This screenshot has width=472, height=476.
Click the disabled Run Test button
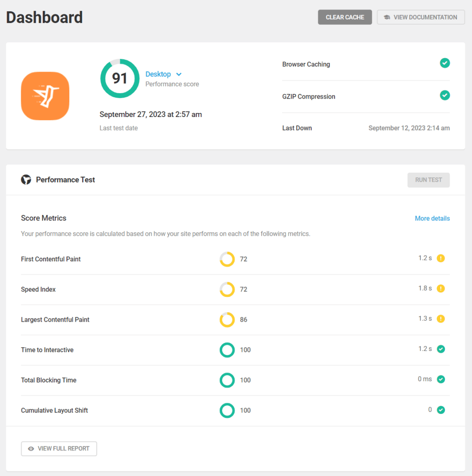(x=428, y=180)
